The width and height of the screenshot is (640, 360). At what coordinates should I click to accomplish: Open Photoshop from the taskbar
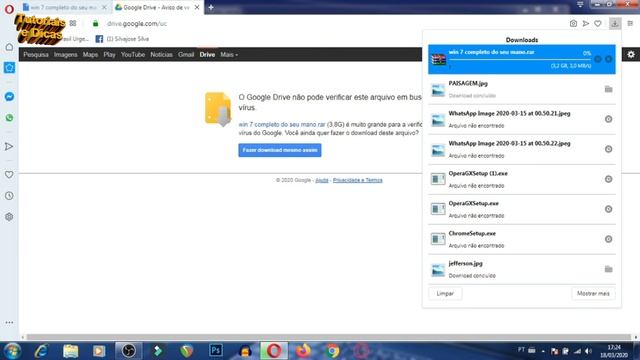(216, 351)
